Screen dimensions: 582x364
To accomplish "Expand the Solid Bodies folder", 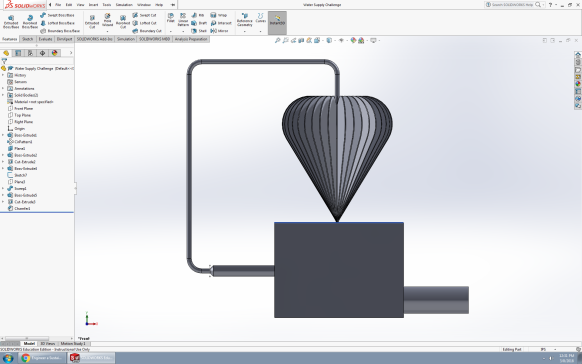I will point(3,95).
